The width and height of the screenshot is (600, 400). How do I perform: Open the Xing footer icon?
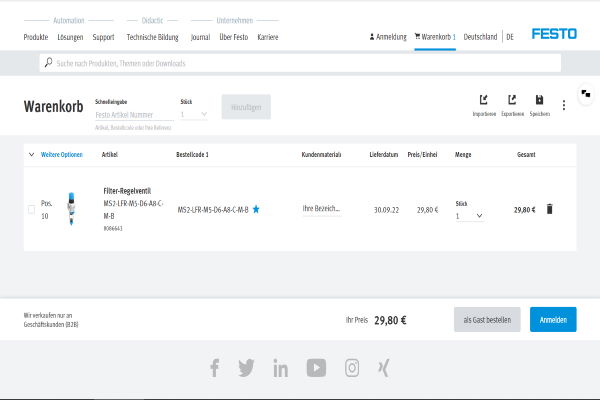(383, 368)
